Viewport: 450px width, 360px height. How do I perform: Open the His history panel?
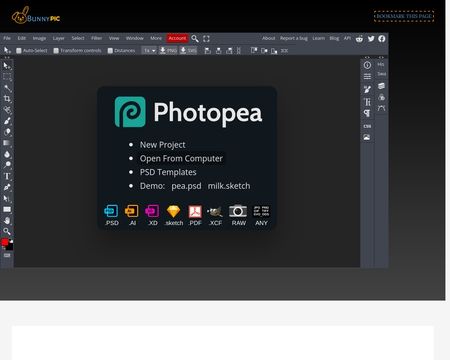click(381, 65)
